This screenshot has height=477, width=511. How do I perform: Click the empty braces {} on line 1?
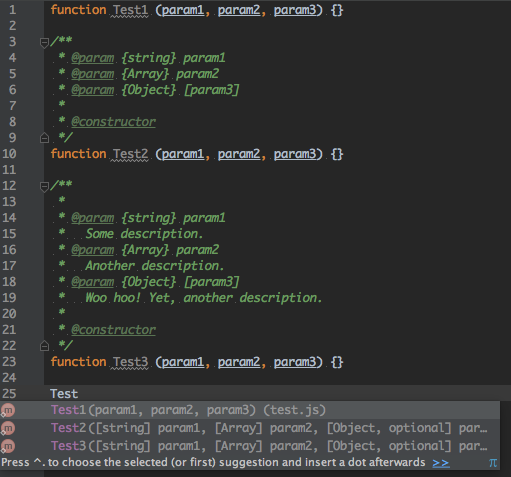click(x=337, y=10)
